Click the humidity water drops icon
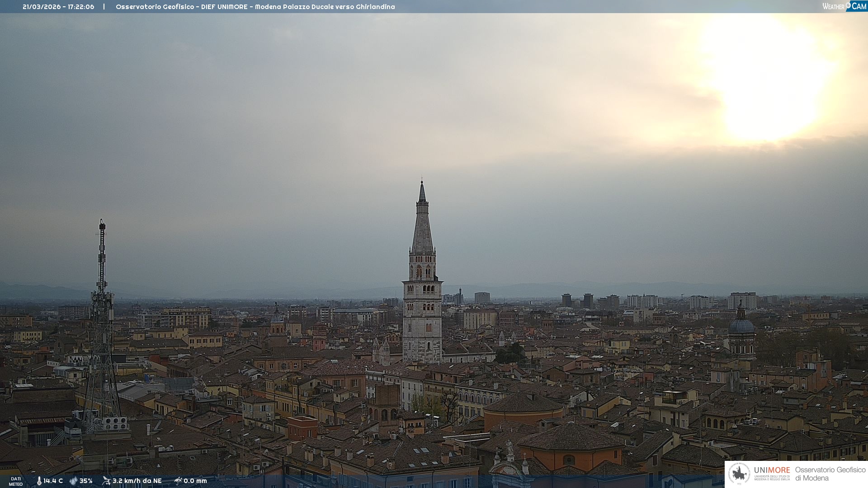The width and height of the screenshot is (868, 488). click(x=73, y=481)
